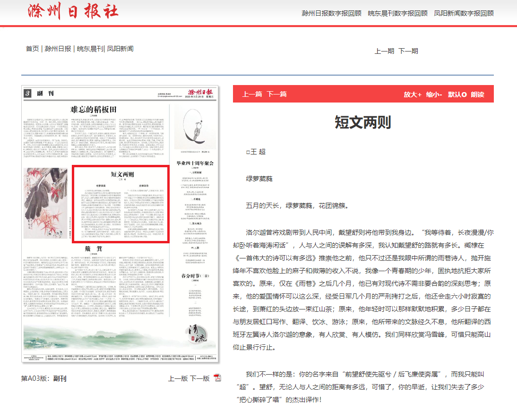Select 滁州日报 in the navigation
The image size is (517, 420).
click(x=58, y=49)
